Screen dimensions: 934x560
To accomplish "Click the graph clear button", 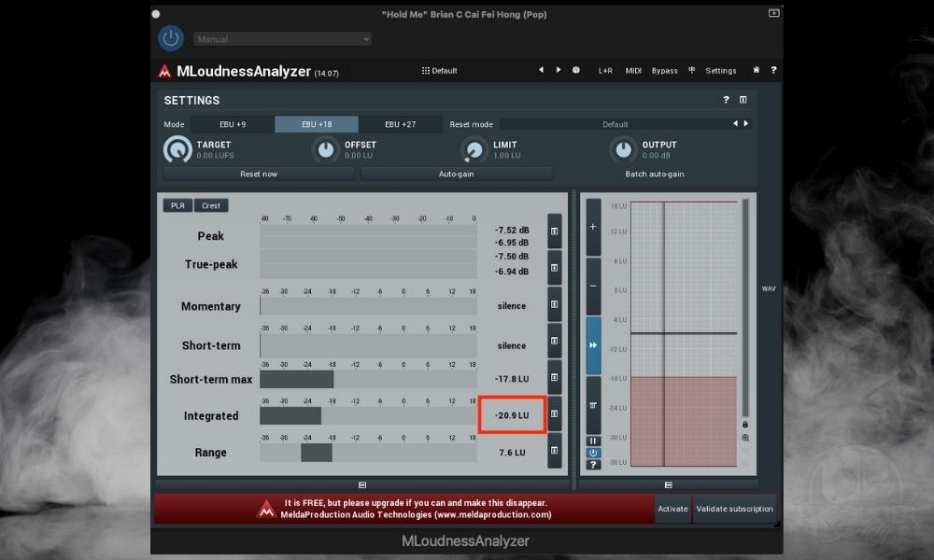I will [x=593, y=405].
